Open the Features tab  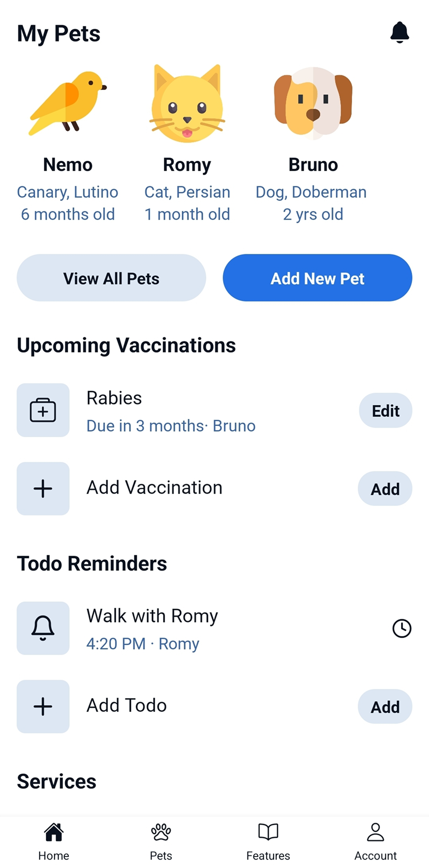click(268, 841)
